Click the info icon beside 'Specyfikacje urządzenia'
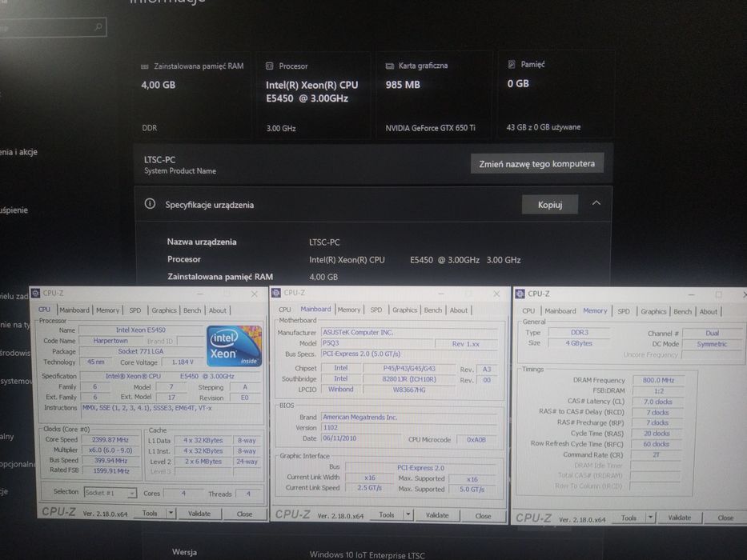 150,204
